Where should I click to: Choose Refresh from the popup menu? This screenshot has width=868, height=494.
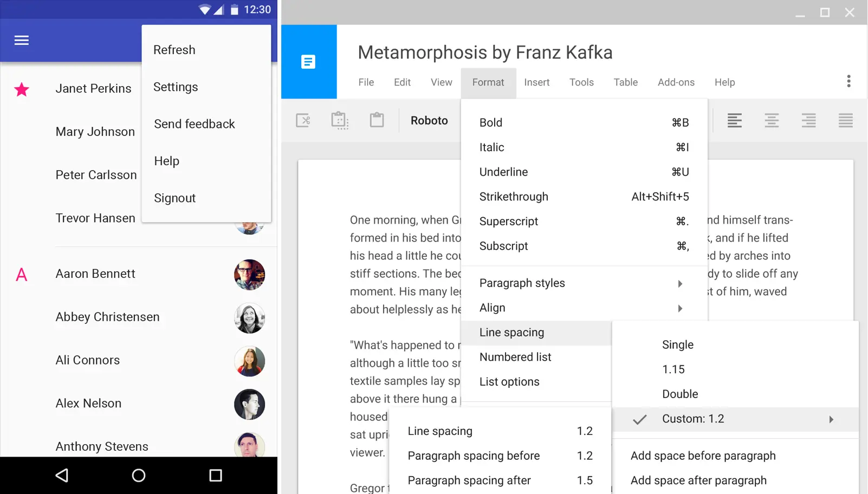click(206, 50)
